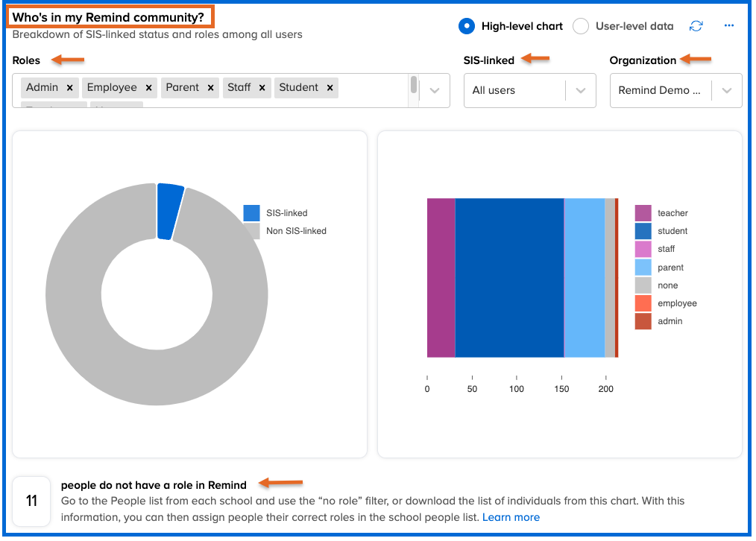This screenshot has width=756, height=541.
Task: Click the teacher legend color swatch
Action: click(x=643, y=213)
